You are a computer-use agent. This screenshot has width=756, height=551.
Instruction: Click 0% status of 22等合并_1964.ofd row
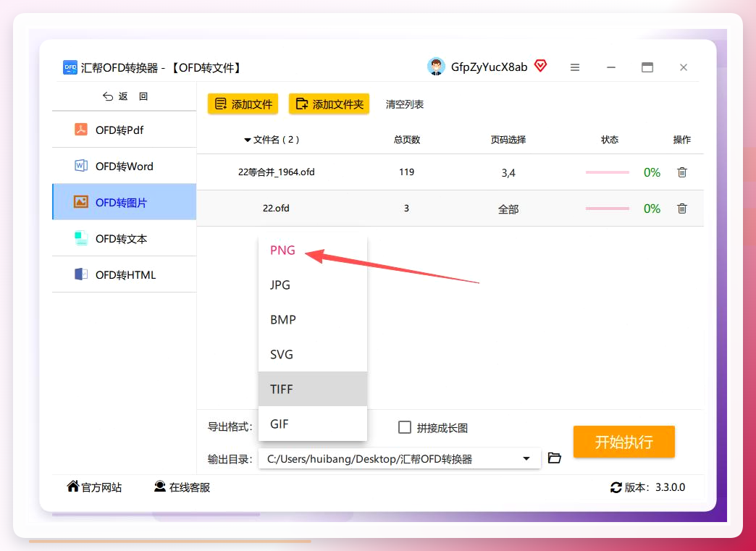pyautogui.click(x=652, y=172)
